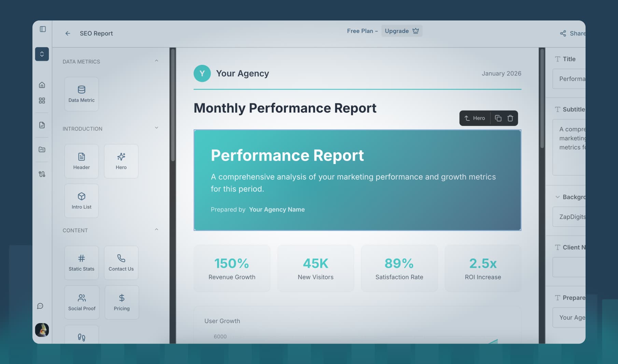The height and width of the screenshot is (364, 618).
Task: Add the Social Proof block
Action: pyautogui.click(x=82, y=302)
